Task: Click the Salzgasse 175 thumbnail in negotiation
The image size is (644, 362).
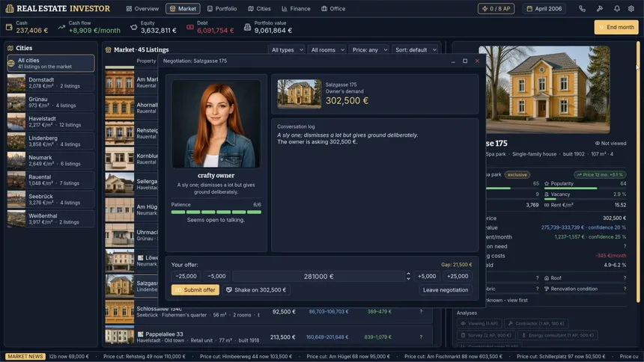Action: 300,94
